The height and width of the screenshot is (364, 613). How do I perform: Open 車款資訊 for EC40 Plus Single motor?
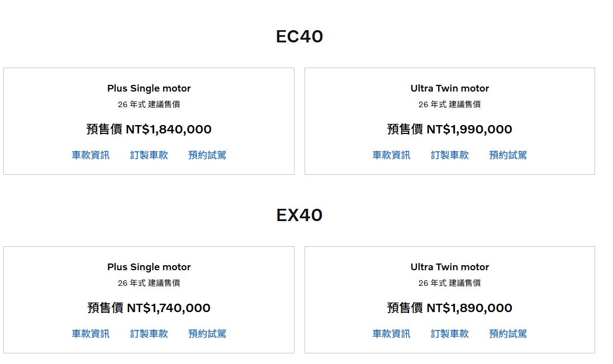(x=90, y=155)
